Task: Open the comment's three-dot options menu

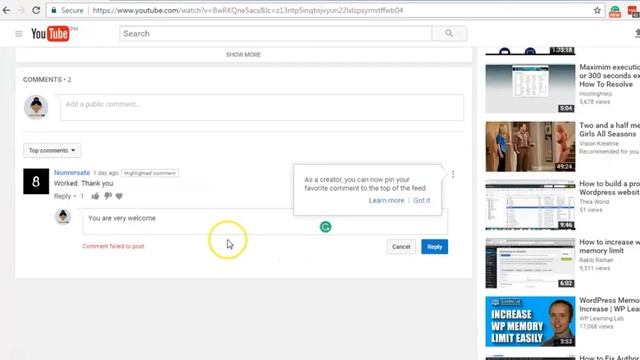Action: click(453, 174)
